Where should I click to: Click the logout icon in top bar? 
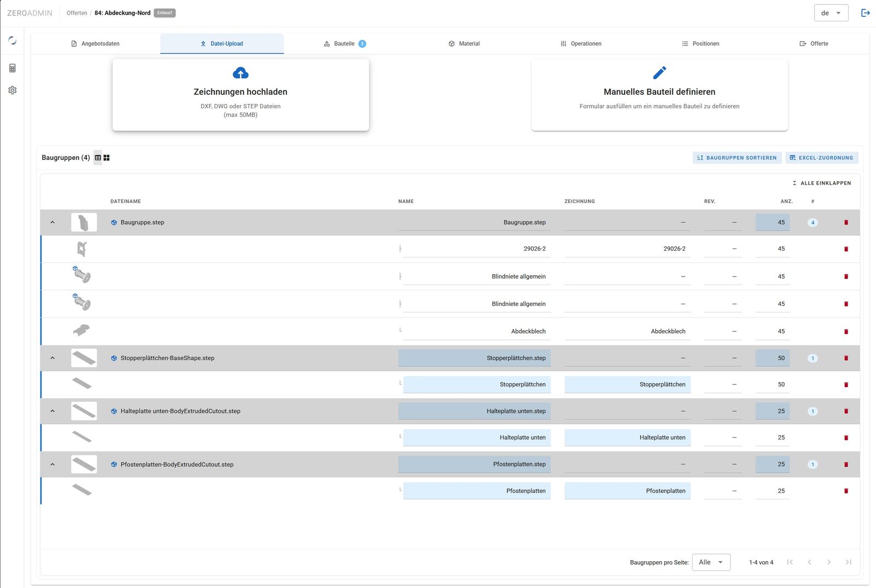[x=866, y=13]
